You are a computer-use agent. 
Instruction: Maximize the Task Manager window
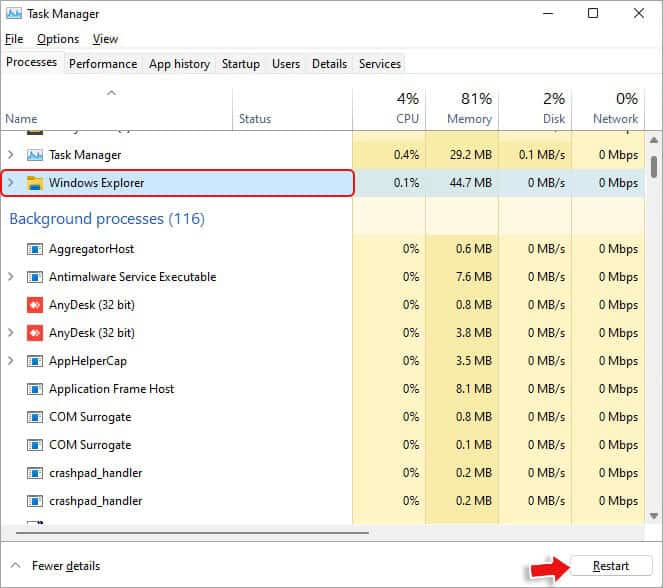point(593,14)
